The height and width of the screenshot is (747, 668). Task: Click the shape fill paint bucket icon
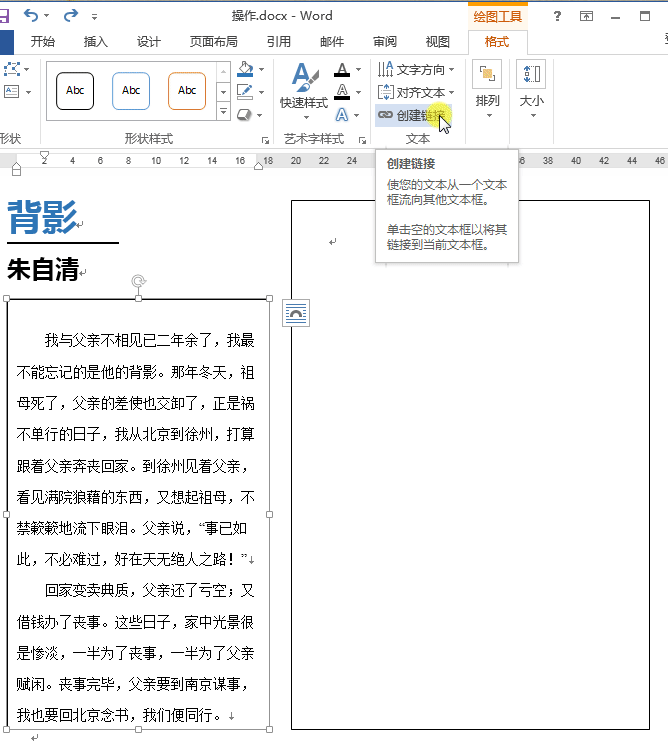(x=245, y=70)
